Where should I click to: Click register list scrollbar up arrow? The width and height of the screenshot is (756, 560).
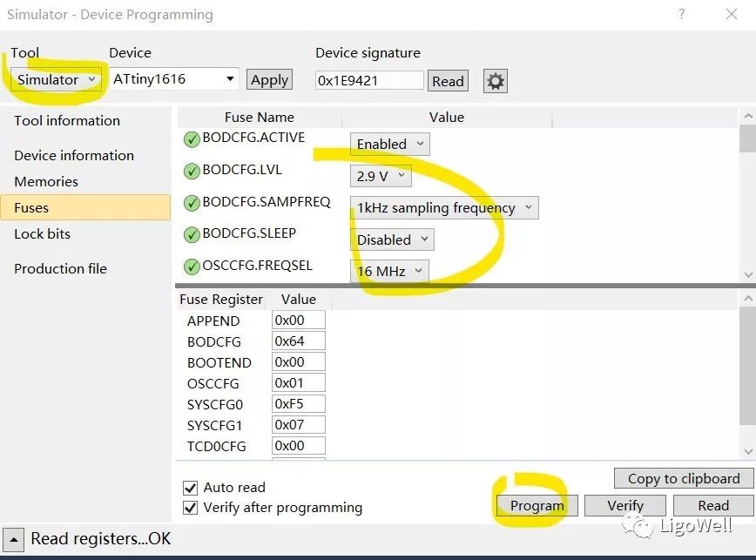[x=748, y=299]
